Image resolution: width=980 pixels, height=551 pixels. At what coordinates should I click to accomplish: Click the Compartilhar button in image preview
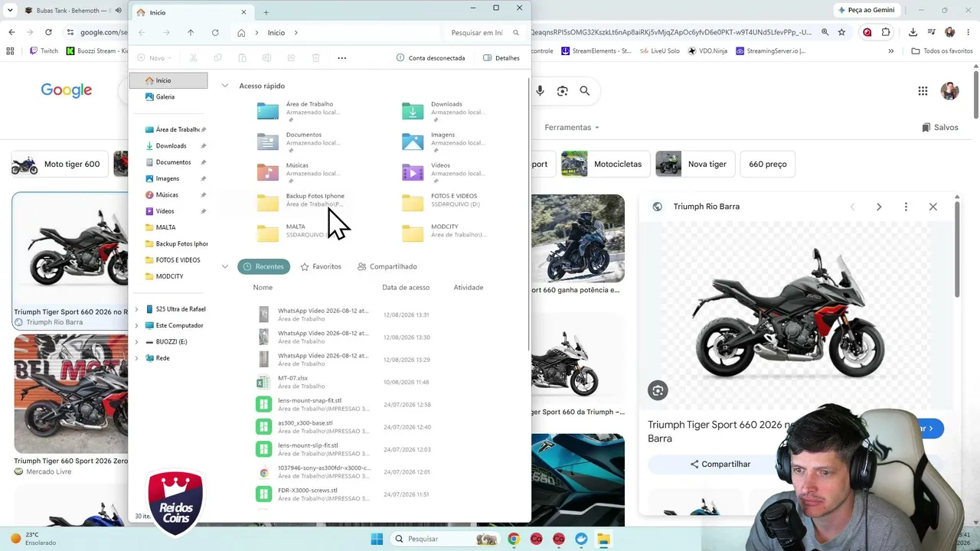(720, 464)
